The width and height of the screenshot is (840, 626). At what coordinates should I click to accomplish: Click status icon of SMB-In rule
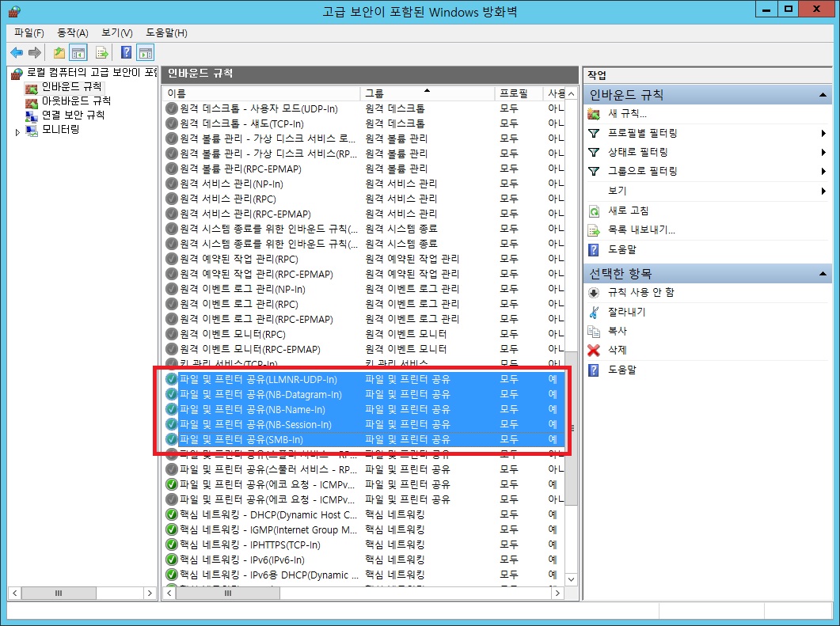point(172,439)
